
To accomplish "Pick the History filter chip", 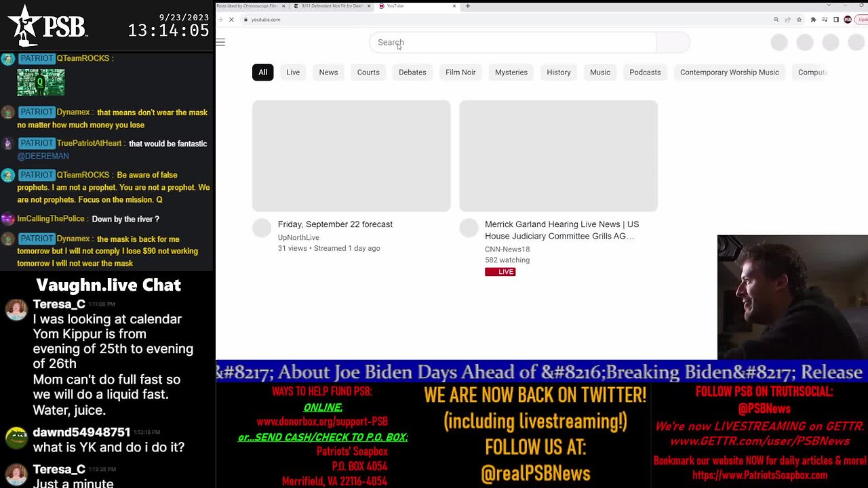I will (559, 72).
